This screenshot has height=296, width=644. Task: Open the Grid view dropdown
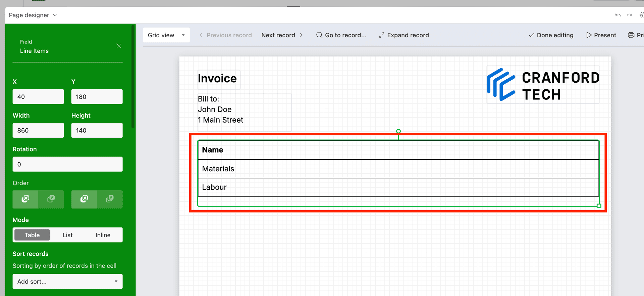(x=166, y=35)
